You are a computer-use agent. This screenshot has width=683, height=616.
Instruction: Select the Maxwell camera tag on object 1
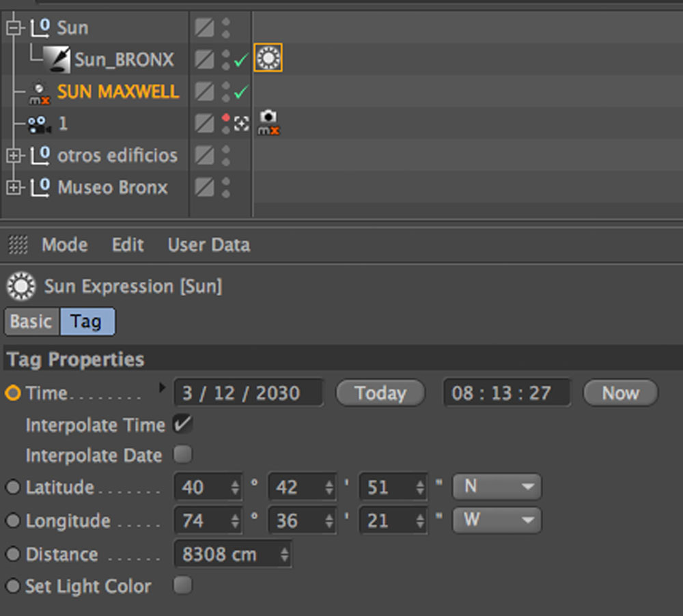coord(268,123)
